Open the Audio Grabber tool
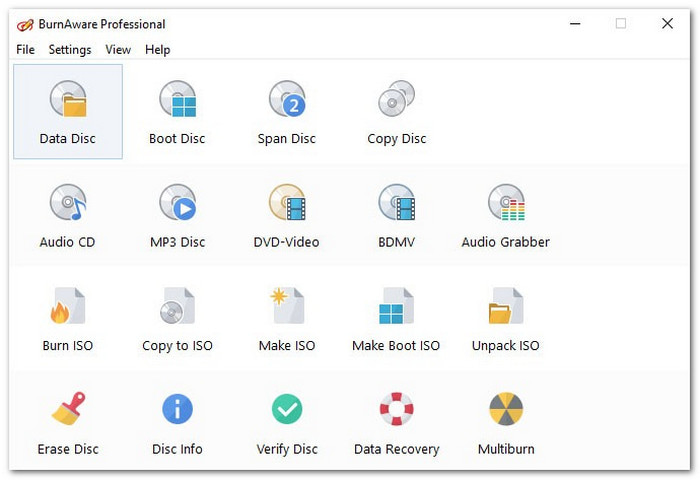 click(x=506, y=215)
